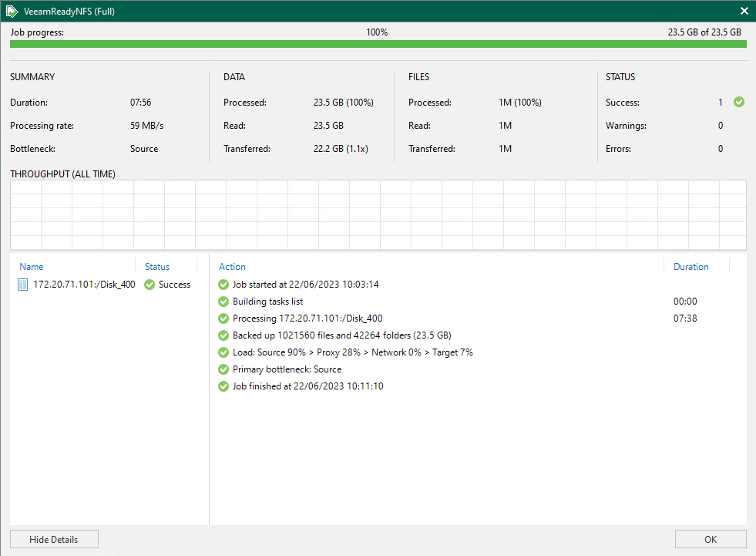Select 'Job finished at 22/06/2023 10:11:10' entry
This screenshot has width=756, height=556.
tap(308, 386)
